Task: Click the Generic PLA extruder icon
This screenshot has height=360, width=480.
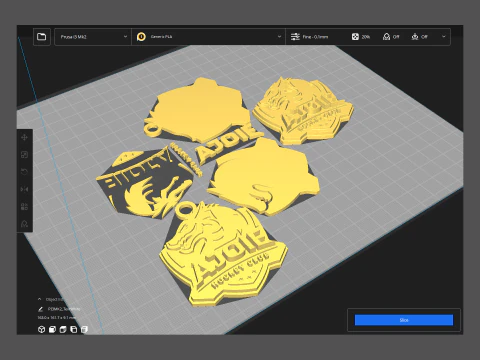Action: tap(141, 37)
